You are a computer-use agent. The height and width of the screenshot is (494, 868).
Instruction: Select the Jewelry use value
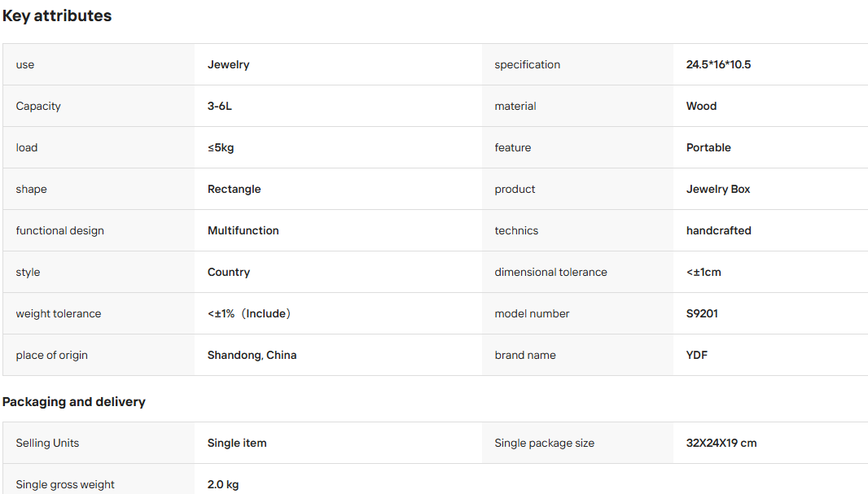(228, 65)
